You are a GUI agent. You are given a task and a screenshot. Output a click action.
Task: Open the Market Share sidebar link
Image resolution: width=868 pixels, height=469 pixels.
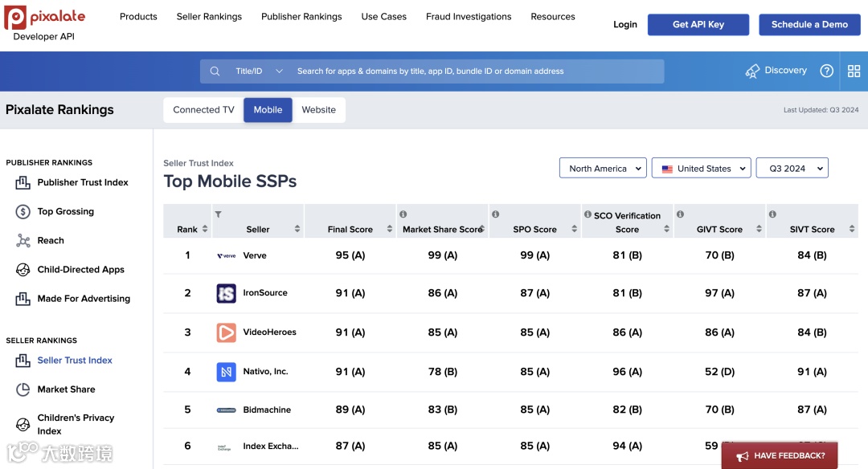coord(67,389)
